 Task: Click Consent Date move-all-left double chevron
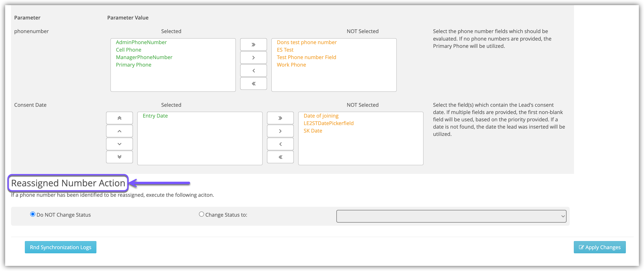pos(280,157)
